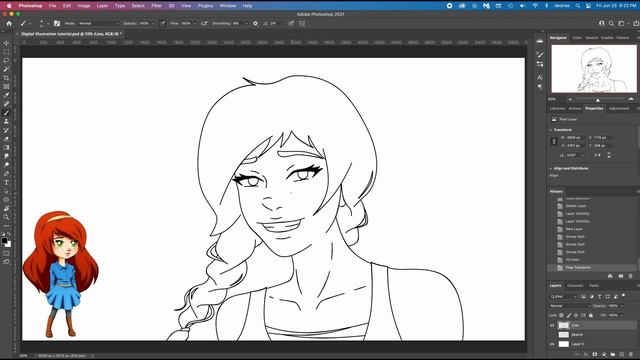Click the foreground color swatch
Viewport: 640px width, 360px height.
pos(4,240)
